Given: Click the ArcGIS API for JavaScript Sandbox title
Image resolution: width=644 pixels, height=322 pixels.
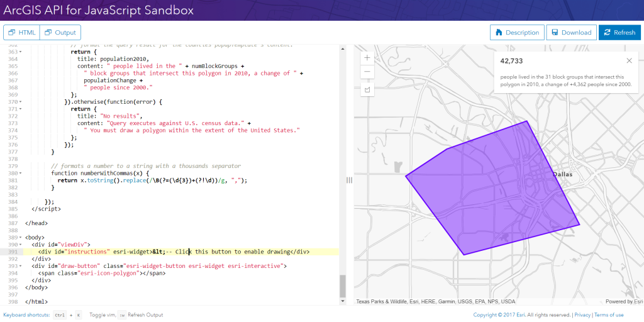Looking at the screenshot, I should [x=99, y=10].
